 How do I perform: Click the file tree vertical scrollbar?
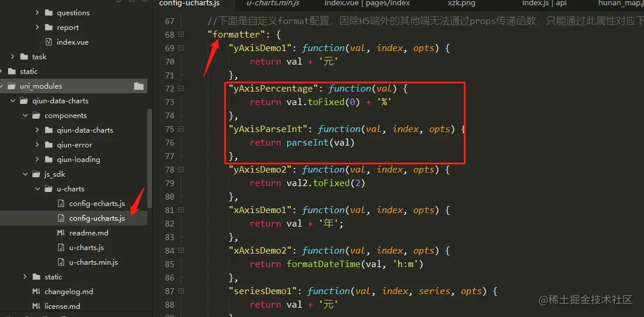tap(150, 158)
